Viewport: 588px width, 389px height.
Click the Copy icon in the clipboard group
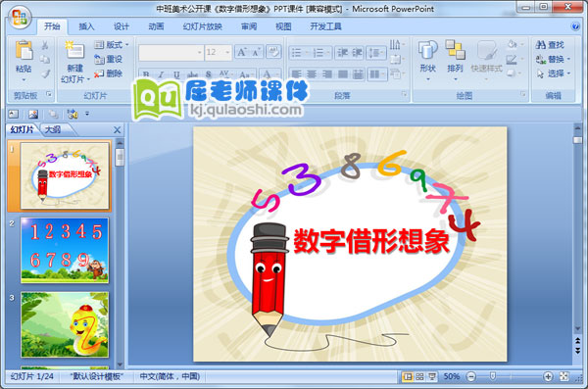45,59
